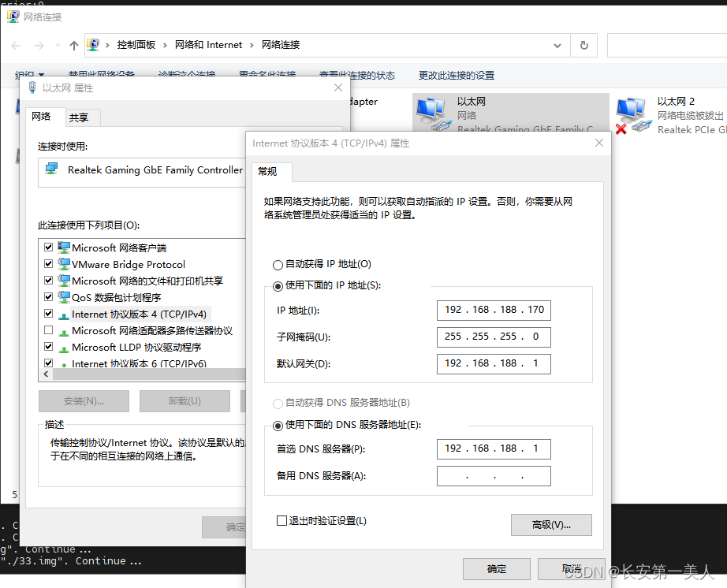Select 使用下面的 IP 地址 radio button
Viewport: 727px width, 588px height.
pos(278,286)
